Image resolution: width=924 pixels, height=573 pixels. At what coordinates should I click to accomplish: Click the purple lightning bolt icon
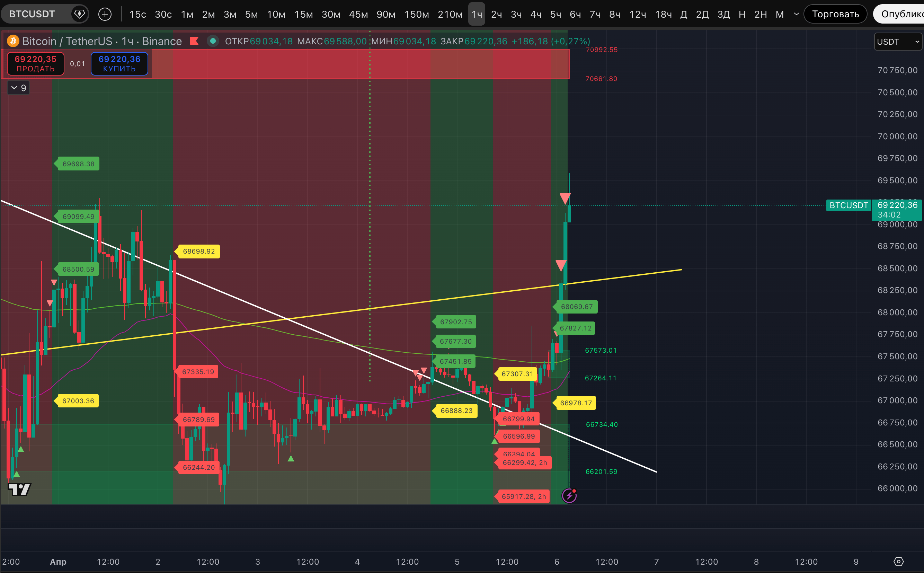pos(569,496)
